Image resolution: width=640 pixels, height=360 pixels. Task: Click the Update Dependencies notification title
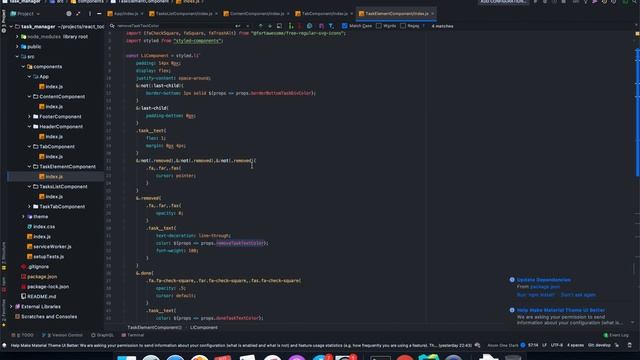point(544,280)
